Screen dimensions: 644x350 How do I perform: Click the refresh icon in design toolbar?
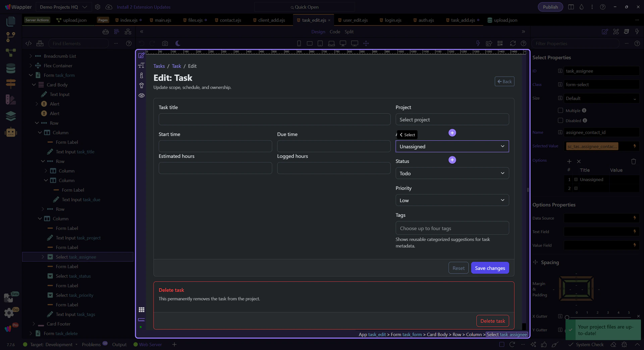pos(513,43)
